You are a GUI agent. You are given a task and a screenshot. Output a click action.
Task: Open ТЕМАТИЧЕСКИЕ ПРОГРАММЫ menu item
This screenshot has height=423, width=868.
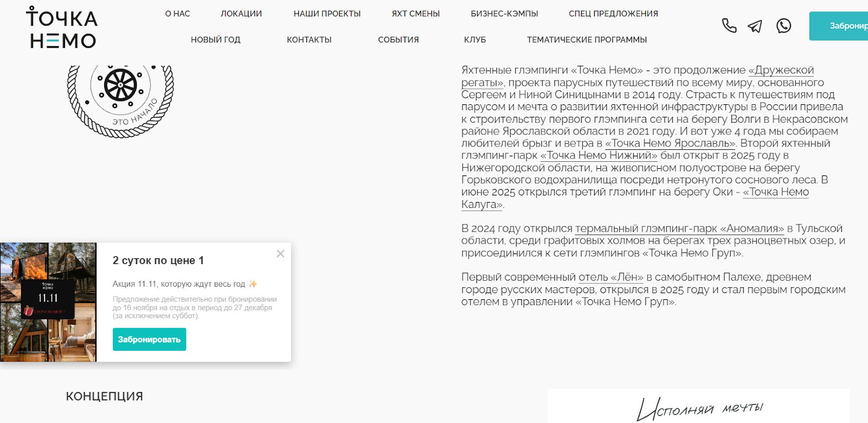click(x=587, y=40)
